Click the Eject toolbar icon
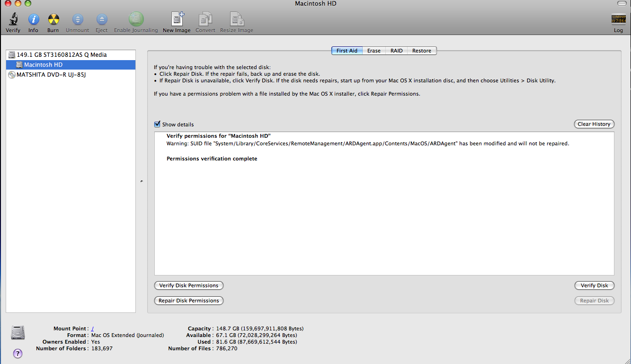 pyautogui.click(x=102, y=19)
